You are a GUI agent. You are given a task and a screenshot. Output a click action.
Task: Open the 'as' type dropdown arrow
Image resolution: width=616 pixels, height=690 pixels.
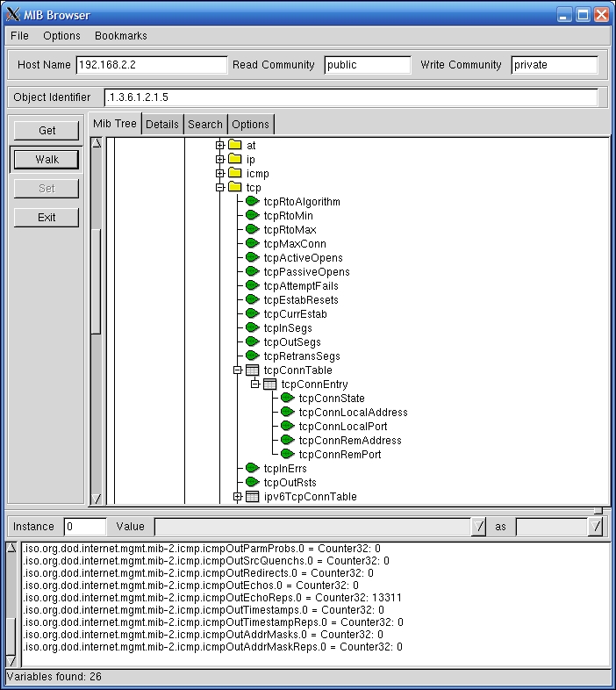595,527
